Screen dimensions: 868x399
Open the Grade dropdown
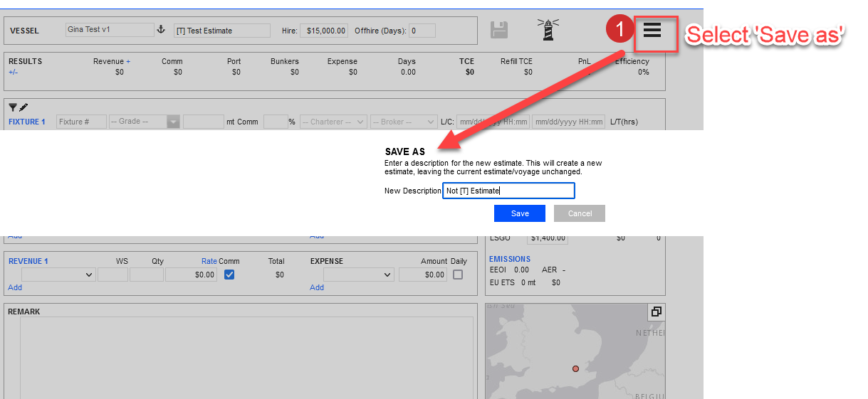145,122
